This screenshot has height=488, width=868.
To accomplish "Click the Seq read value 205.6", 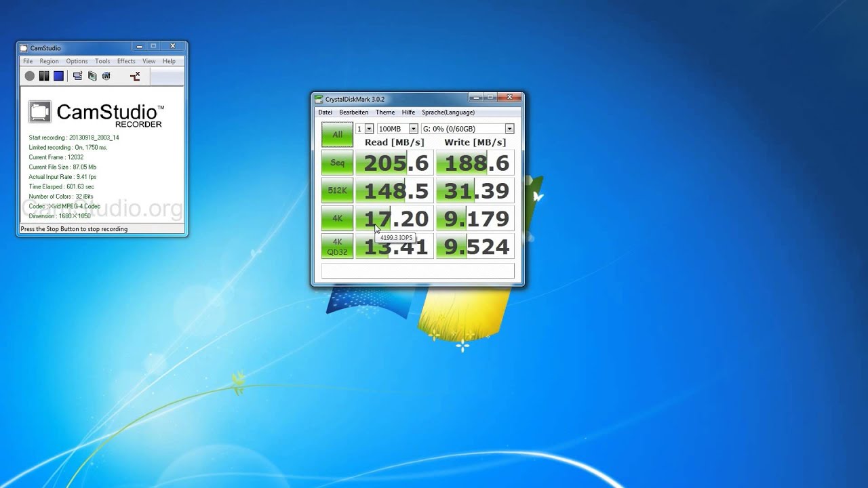I will click(x=395, y=163).
